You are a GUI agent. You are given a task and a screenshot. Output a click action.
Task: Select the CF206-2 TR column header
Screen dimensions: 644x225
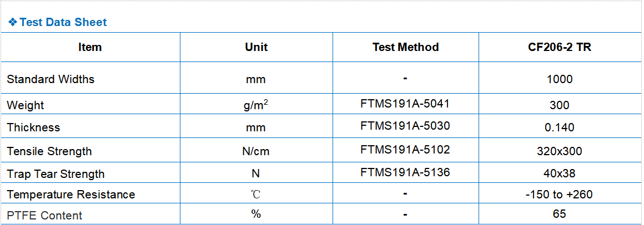tap(559, 47)
